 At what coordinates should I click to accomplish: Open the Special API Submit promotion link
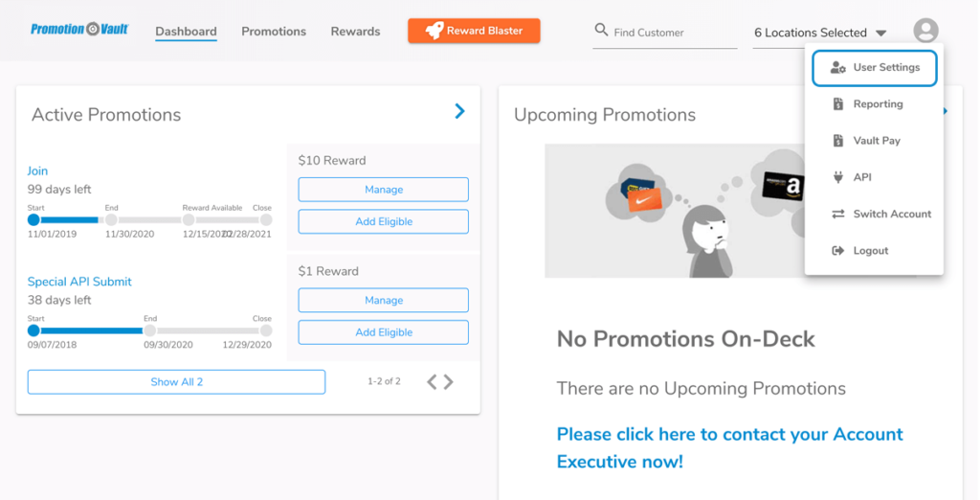click(x=79, y=282)
